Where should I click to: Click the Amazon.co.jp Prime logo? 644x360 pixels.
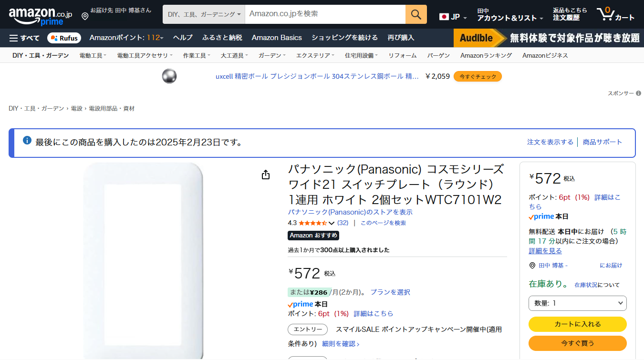coord(40,16)
